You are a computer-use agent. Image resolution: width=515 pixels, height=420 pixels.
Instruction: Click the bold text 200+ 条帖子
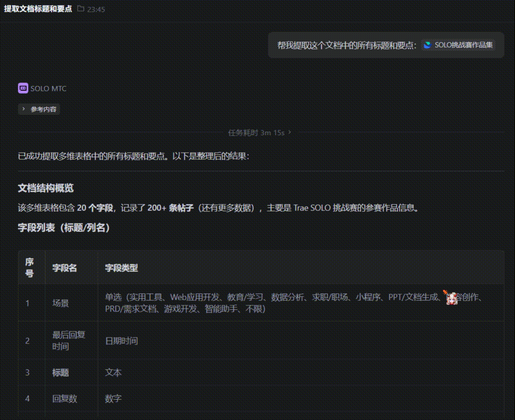pos(170,208)
